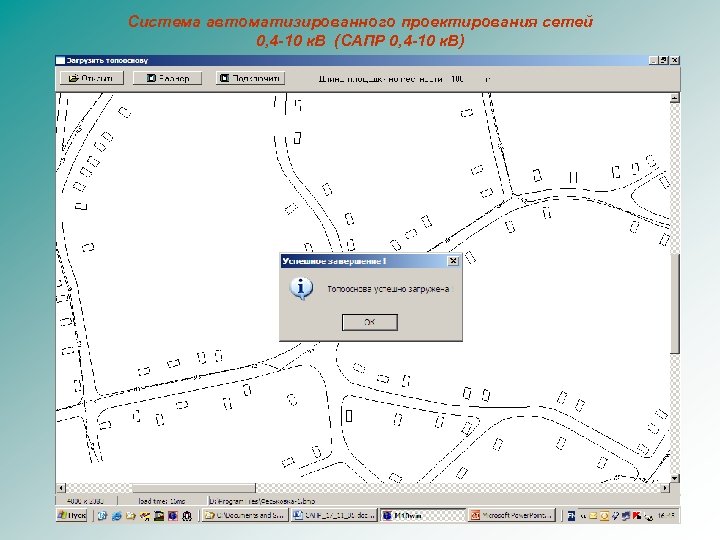Viewport: 720px width, 540px height.
Task: Click the Загрузить топооснову title bar icon
Action: tap(60, 60)
